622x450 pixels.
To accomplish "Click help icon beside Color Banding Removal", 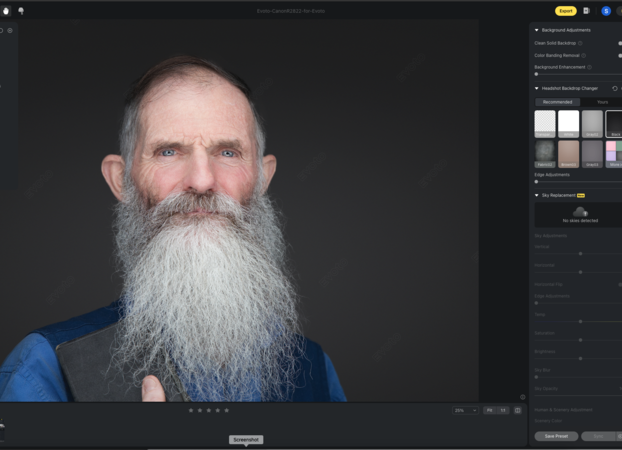I will click(x=584, y=55).
